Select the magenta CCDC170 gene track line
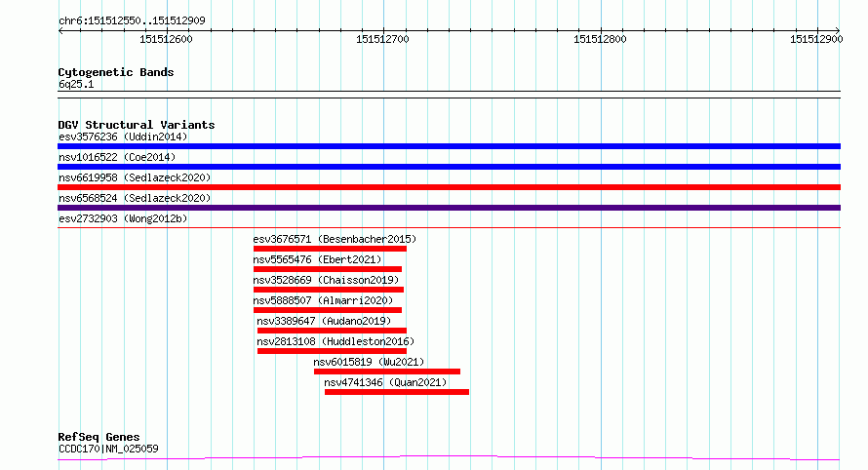The image size is (868, 470). 449,458
